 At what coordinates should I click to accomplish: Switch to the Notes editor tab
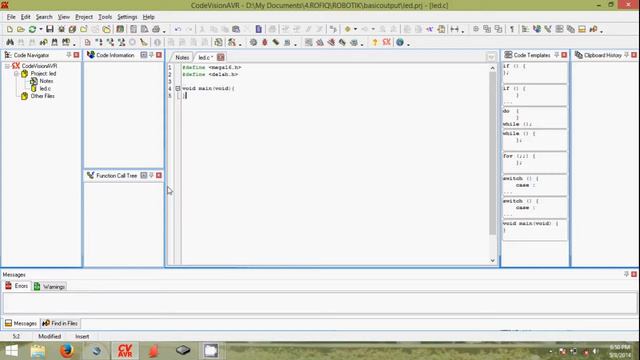pos(182,58)
